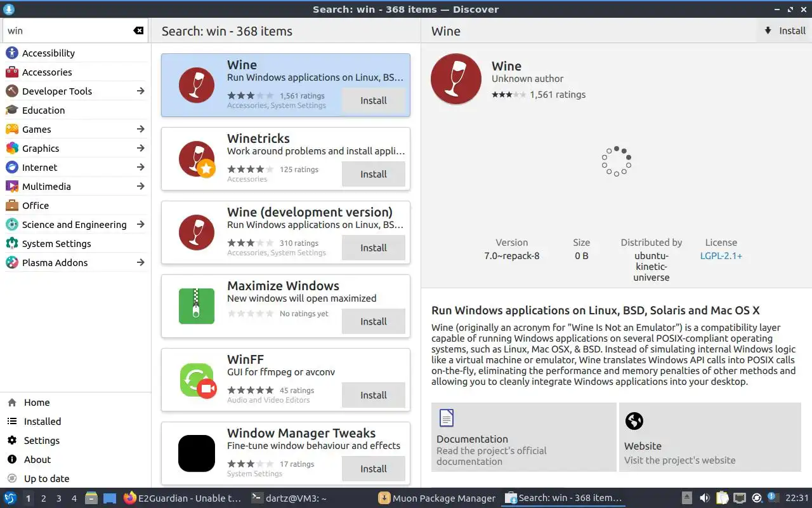Click the Internet globe icon

[12, 168]
